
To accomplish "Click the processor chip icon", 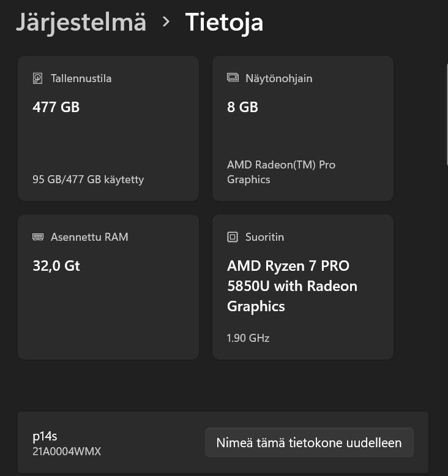I will pos(233,236).
